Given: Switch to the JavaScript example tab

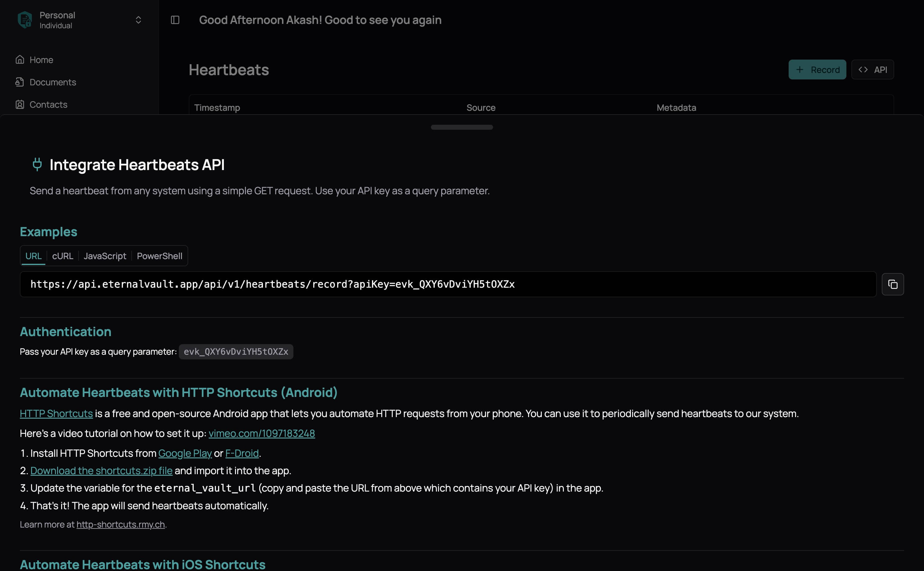Looking at the screenshot, I should tap(105, 256).
